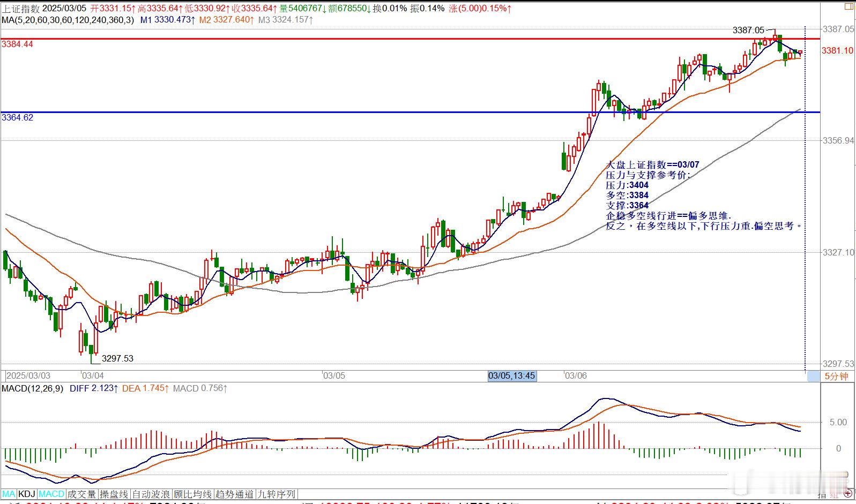Select the MACD indicator tab
856x504 pixels.
coord(51,494)
